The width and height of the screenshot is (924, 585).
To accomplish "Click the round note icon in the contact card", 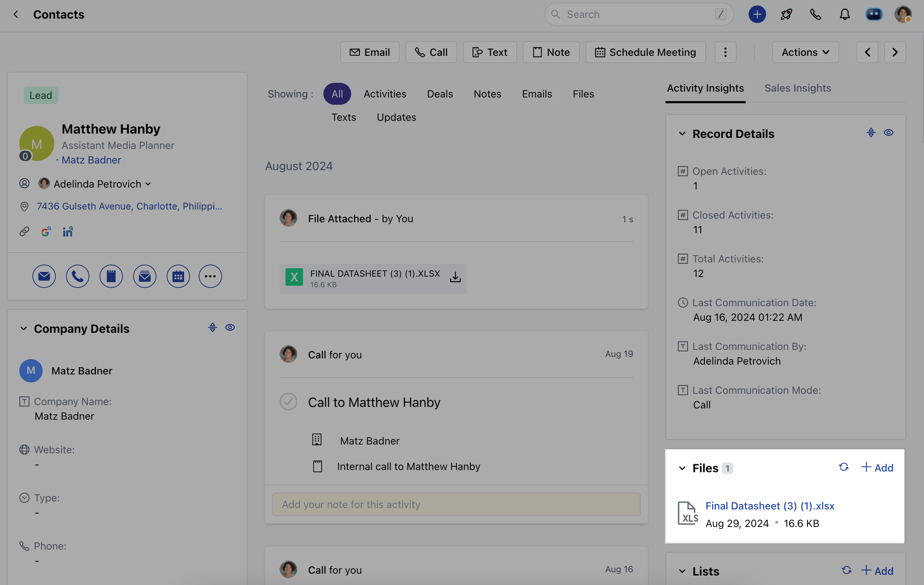I will (111, 276).
